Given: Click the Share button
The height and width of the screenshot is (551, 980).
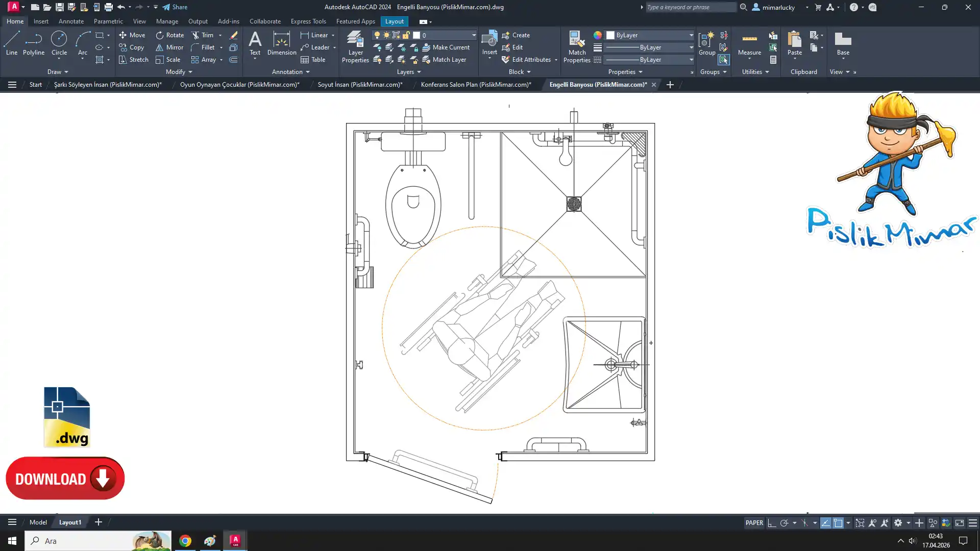Looking at the screenshot, I should pyautogui.click(x=175, y=7).
